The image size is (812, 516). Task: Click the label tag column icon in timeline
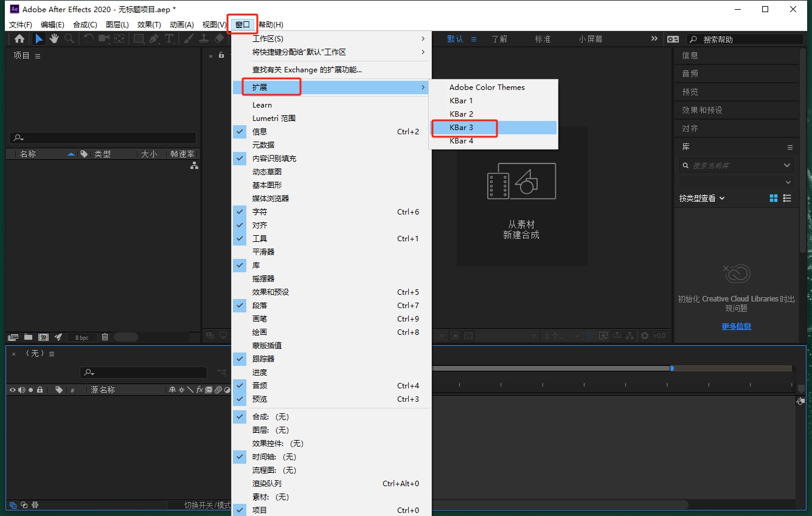coord(59,390)
